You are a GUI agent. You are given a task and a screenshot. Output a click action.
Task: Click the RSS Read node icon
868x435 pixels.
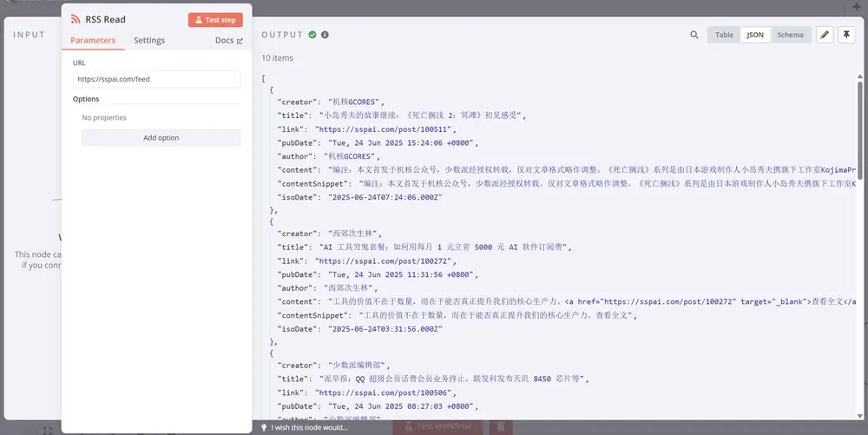pos(76,19)
